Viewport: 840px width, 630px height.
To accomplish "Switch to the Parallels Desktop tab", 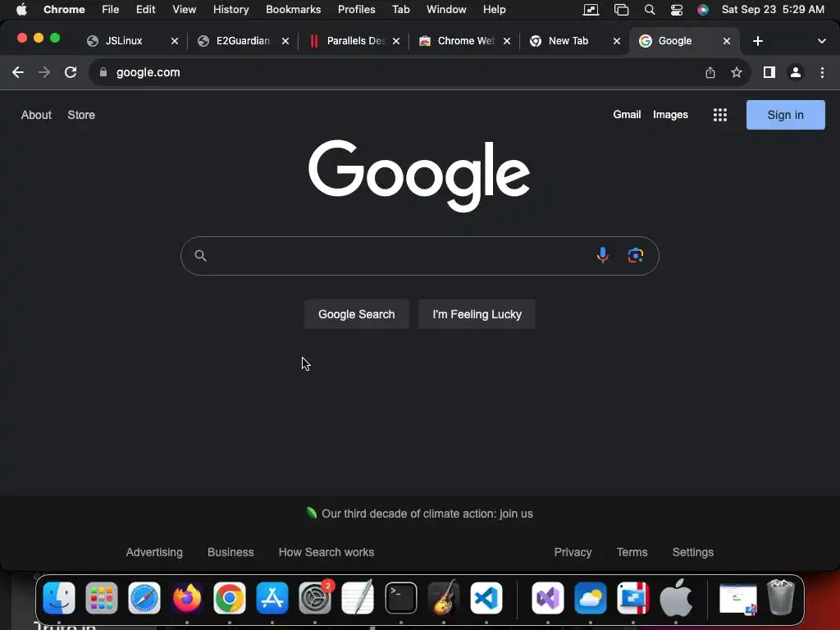I will coord(354,41).
